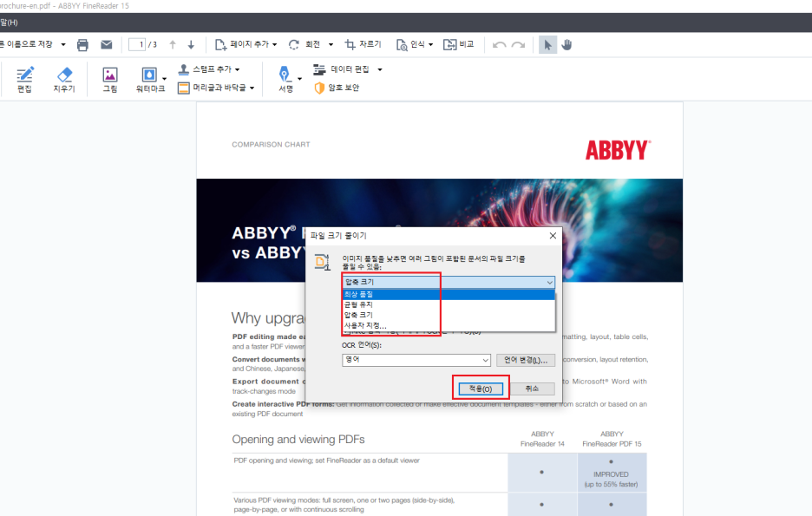Click the 압축 크기 combo box in dialog
The width and height of the screenshot is (812, 516).
tap(449, 282)
